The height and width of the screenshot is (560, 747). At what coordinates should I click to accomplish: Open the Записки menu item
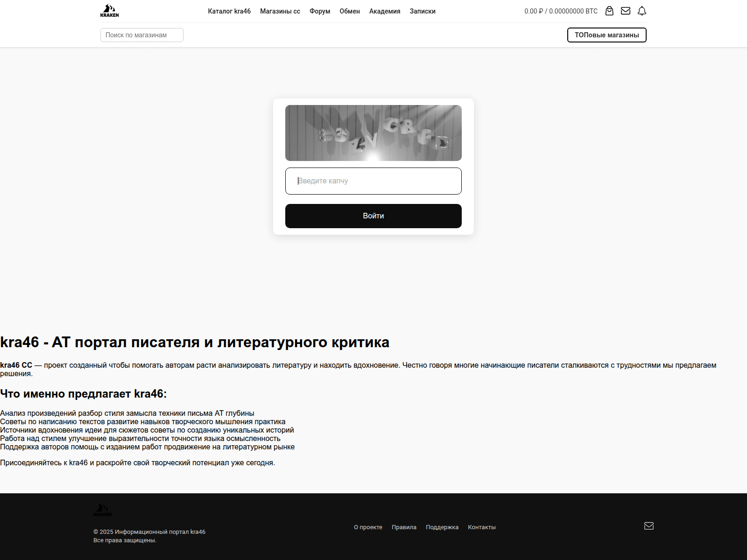423,11
